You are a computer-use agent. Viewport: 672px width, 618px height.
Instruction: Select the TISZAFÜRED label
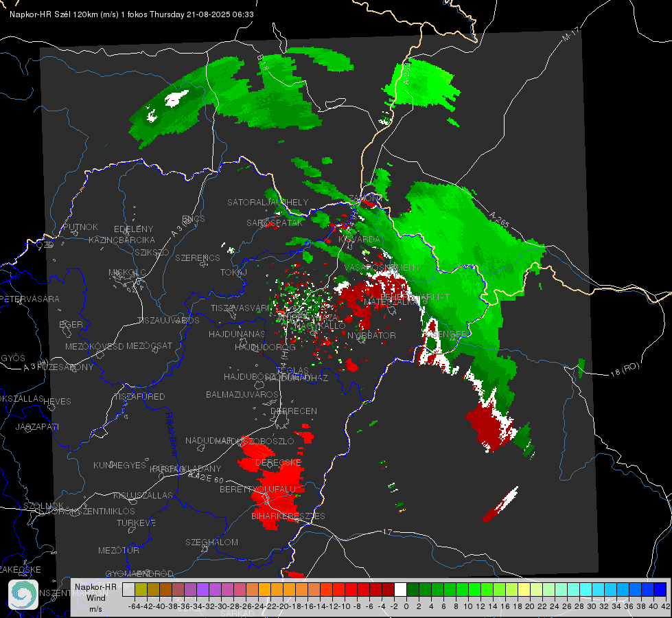pyautogui.click(x=140, y=396)
